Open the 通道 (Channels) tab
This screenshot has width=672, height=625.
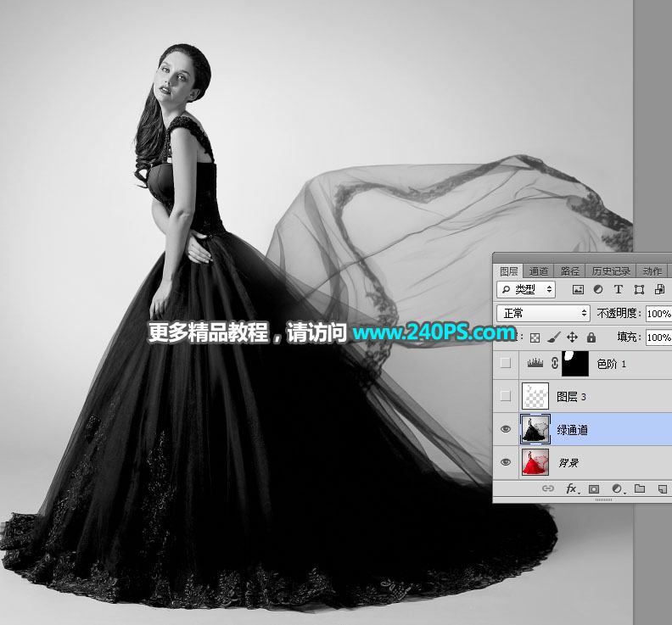538,271
